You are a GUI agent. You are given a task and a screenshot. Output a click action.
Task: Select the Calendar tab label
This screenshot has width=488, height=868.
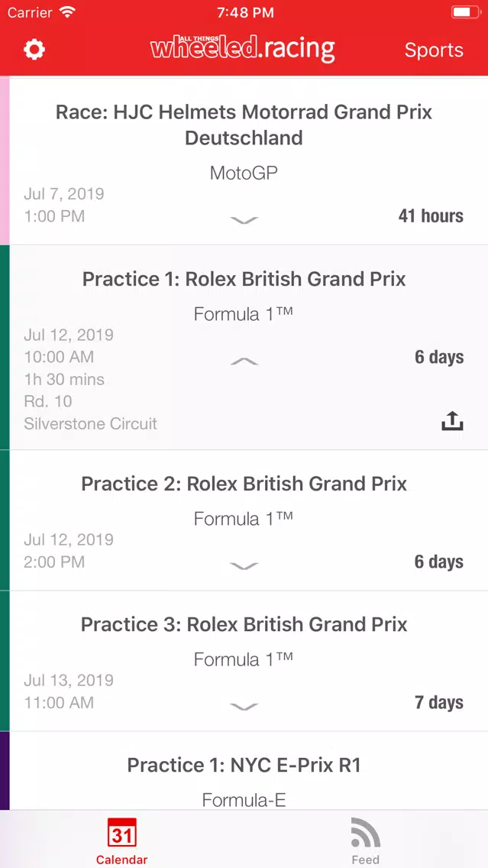pos(122,860)
